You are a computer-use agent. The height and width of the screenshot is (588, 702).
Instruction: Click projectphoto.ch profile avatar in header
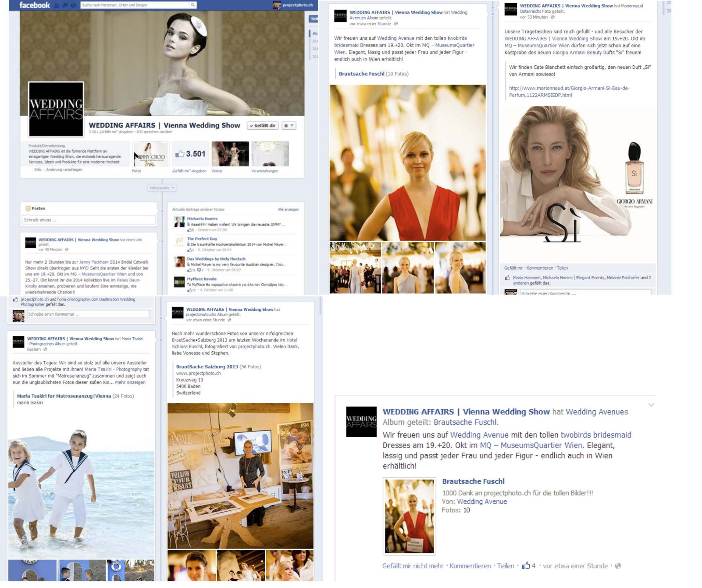tap(277, 5)
